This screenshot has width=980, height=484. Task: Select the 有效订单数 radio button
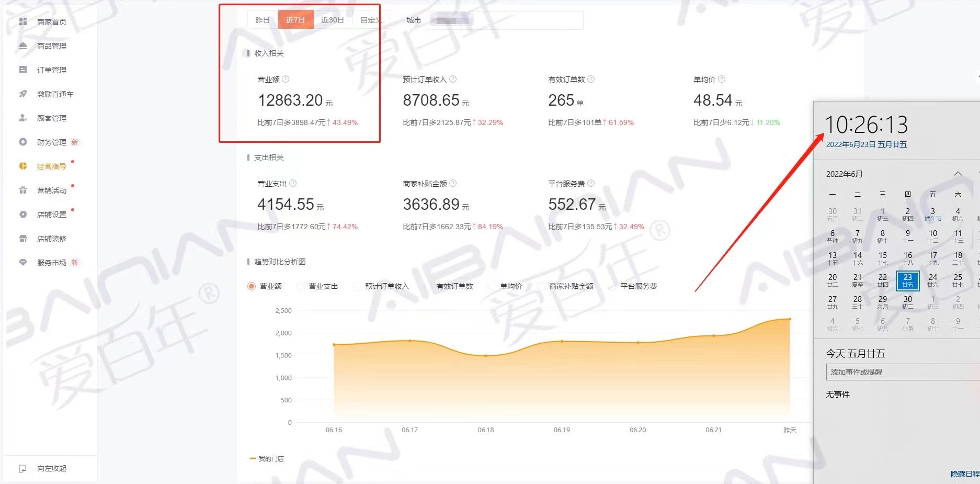point(428,286)
